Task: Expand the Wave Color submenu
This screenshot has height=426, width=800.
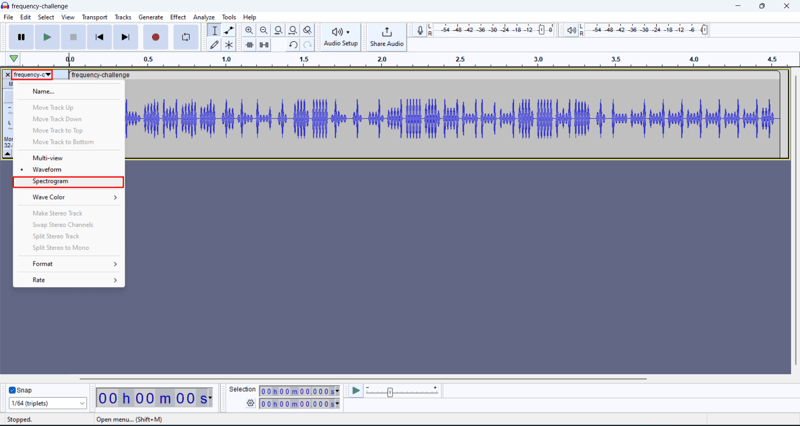Action: [69, 197]
